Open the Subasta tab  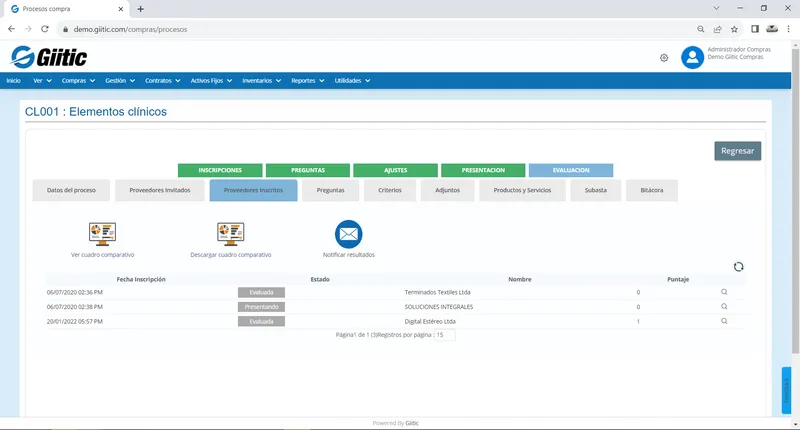click(595, 190)
